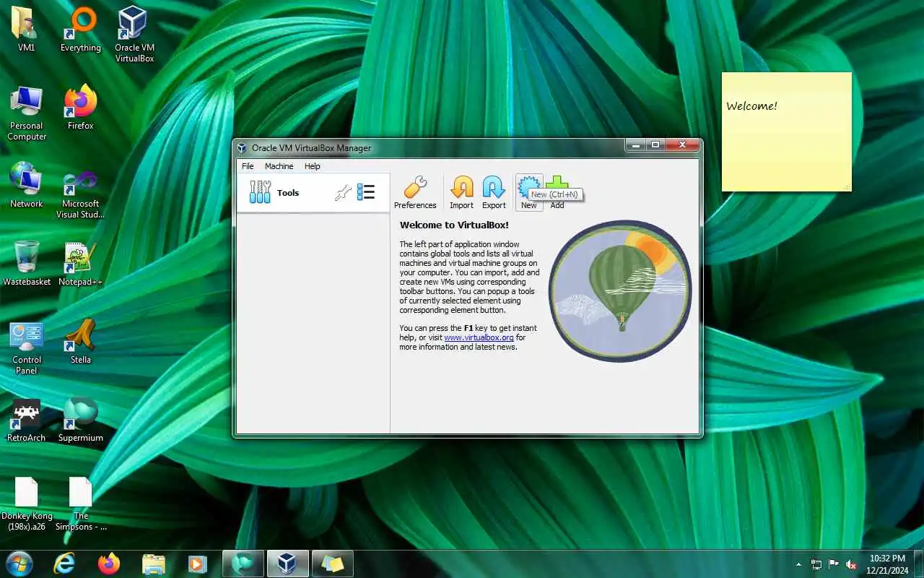
Task: Select the VM1 folder desktop icon
Action: pyautogui.click(x=27, y=30)
